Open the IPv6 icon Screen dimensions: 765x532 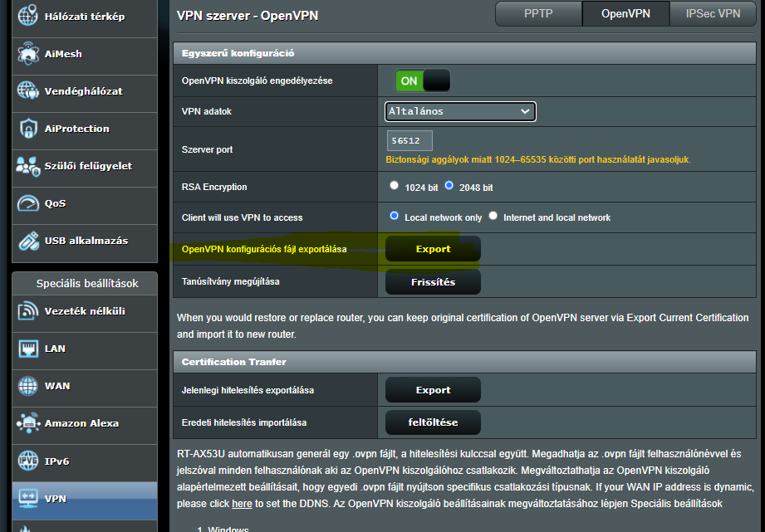click(27, 461)
